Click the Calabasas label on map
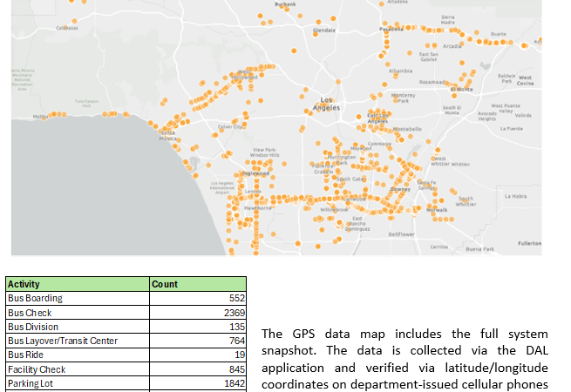This screenshot has width=571, height=392. coord(67,28)
